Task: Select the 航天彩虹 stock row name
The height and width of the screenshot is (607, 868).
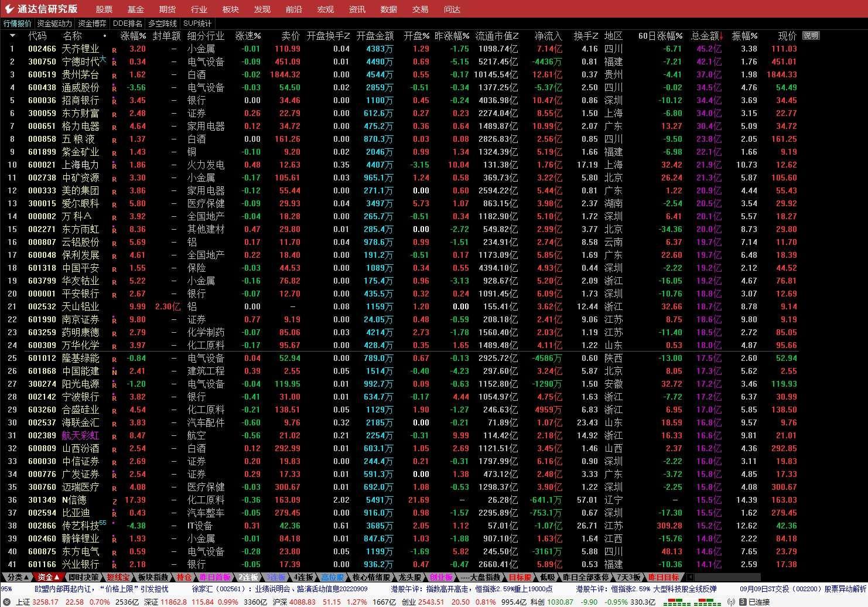Action: (x=81, y=435)
